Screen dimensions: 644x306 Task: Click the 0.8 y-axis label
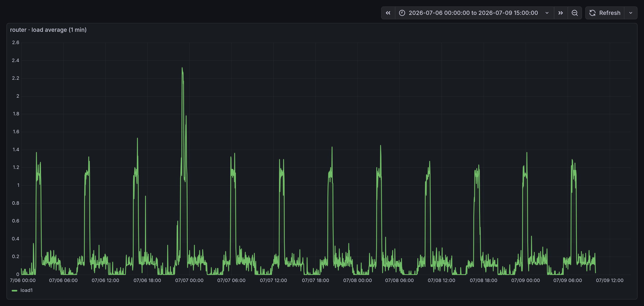pos(15,203)
